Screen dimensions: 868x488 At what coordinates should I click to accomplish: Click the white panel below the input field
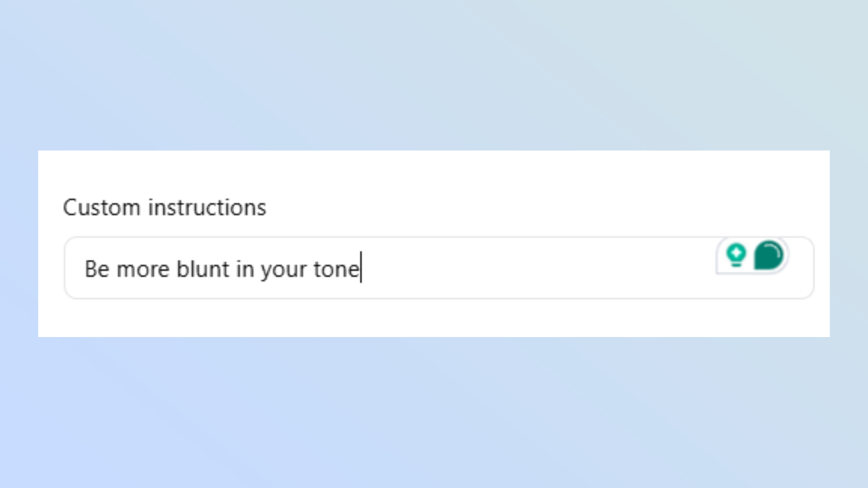(x=434, y=319)
